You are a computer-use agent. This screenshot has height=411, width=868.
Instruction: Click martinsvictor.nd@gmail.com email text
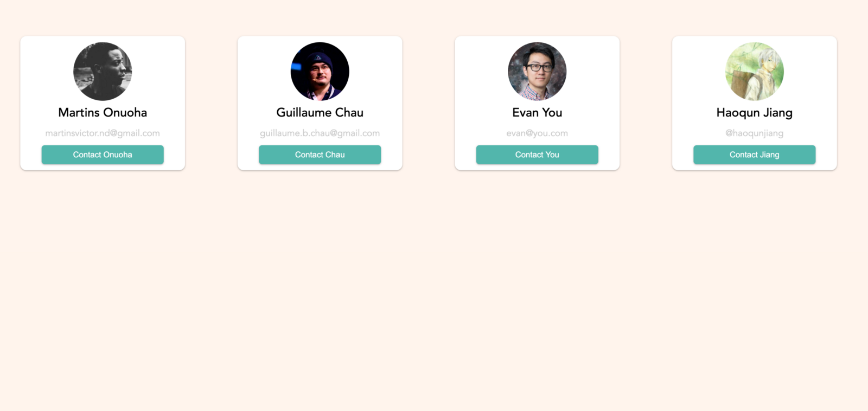click(x=103, y=133)
